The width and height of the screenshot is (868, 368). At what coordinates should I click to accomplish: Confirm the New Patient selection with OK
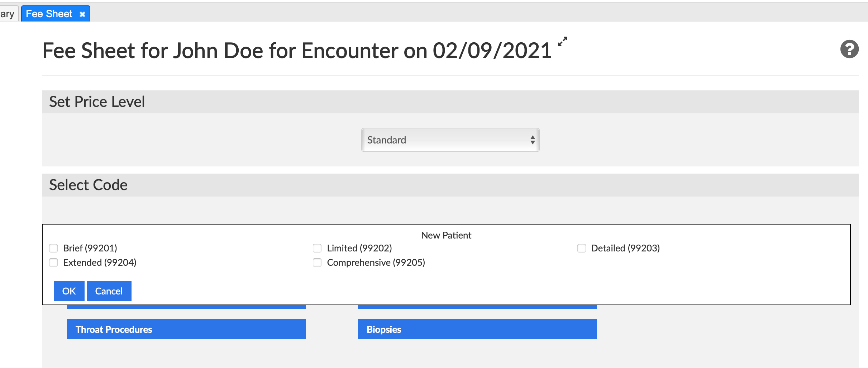(x=69, y=291)
